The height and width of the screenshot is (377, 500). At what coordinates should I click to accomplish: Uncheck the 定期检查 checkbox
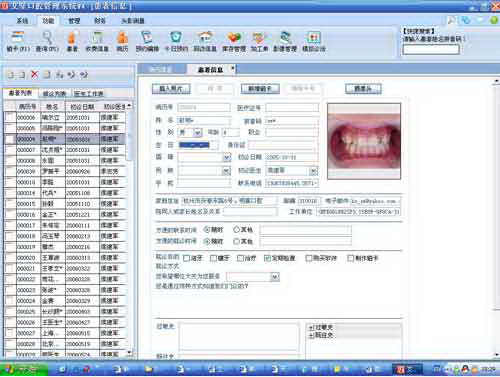[267, 258]
